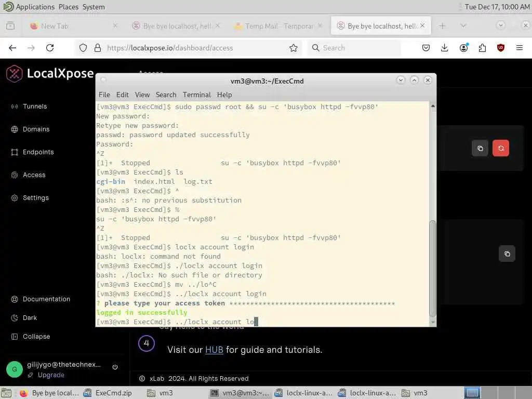Click the LocalXpose logo

50,73
